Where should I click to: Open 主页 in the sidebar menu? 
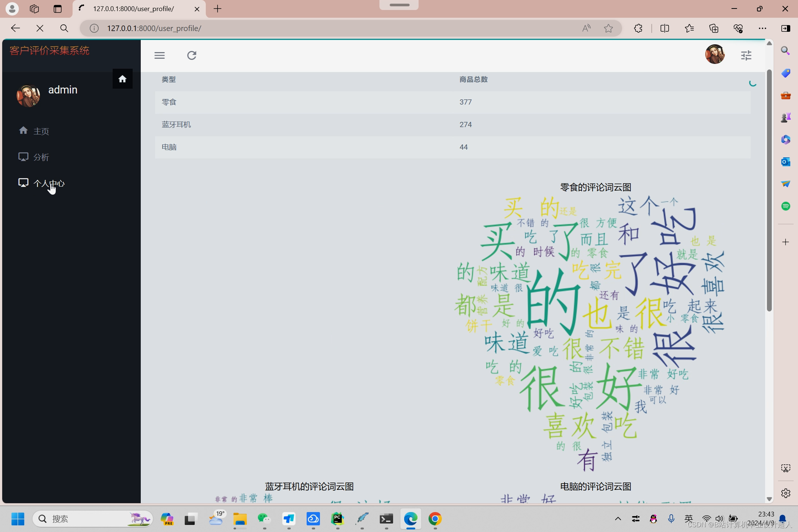[x=41, y=131]
